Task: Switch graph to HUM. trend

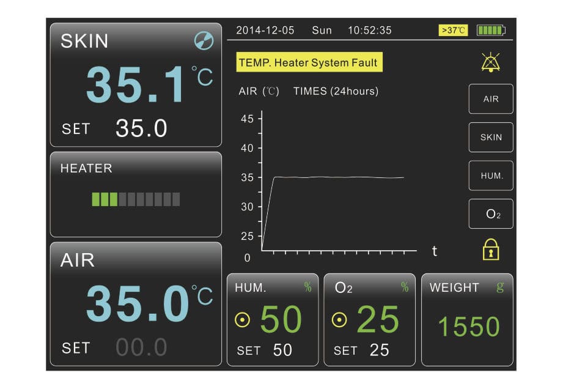Action: tap(491, 176)
